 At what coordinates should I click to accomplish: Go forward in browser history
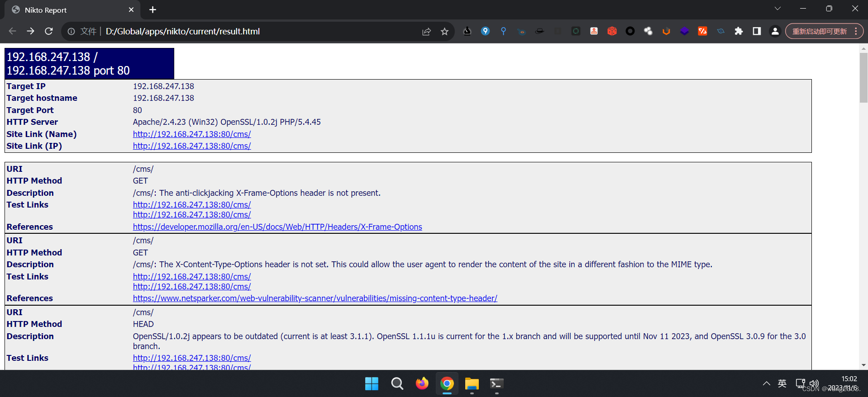click(x=30, y=31)
